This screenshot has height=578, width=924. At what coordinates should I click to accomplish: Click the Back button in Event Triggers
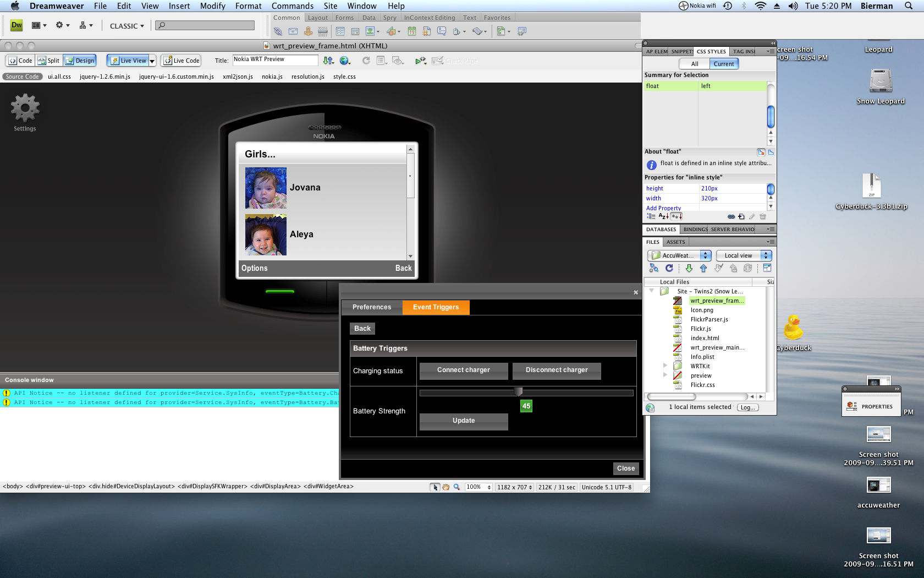[x=362, y=329]
